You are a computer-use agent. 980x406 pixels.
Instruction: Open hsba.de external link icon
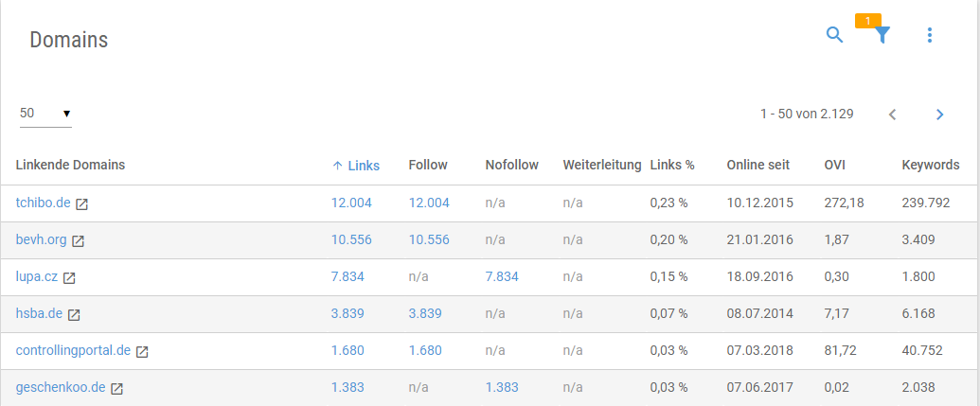coord(74,315)
